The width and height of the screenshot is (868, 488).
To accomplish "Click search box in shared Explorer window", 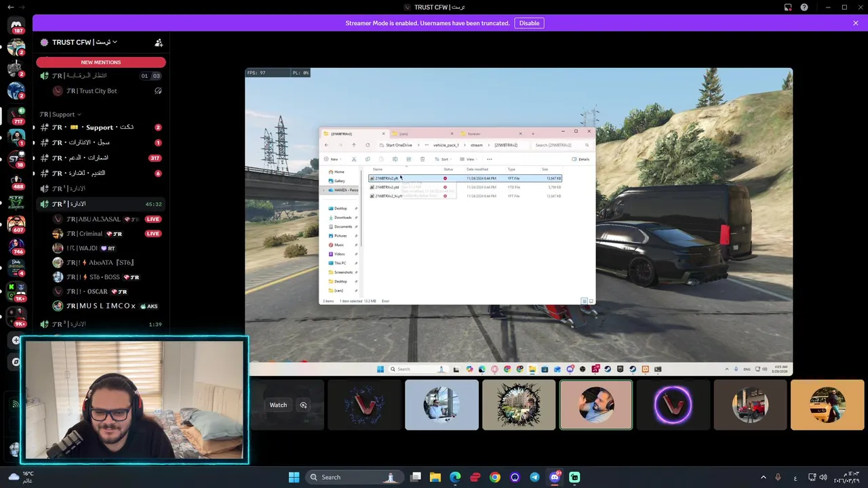I will 561,145.
